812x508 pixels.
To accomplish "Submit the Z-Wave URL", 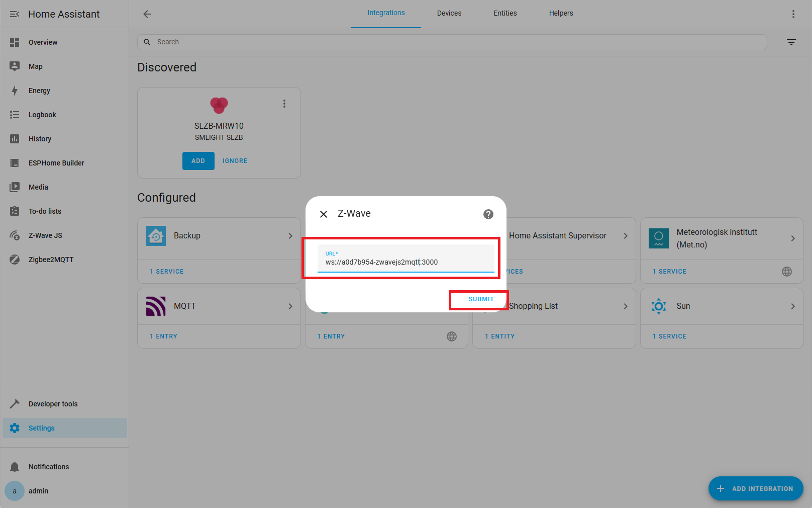I will [x=481, y=299].
